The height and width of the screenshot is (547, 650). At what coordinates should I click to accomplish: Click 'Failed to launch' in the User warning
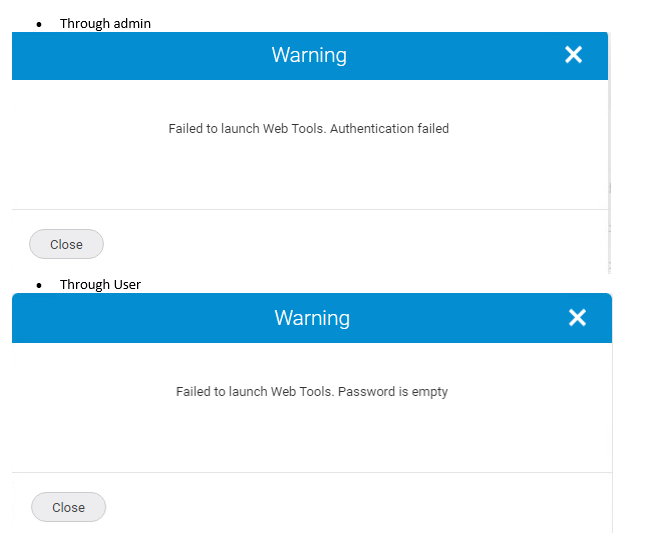222,392
